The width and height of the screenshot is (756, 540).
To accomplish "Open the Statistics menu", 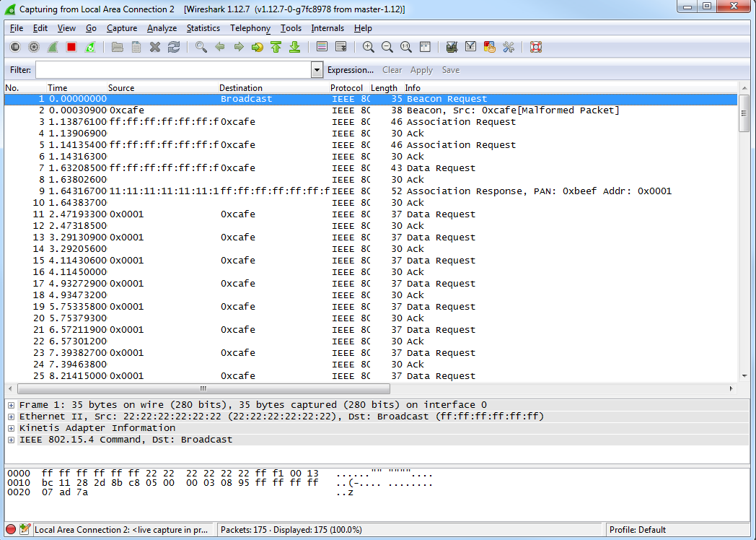I will (203, 28).
